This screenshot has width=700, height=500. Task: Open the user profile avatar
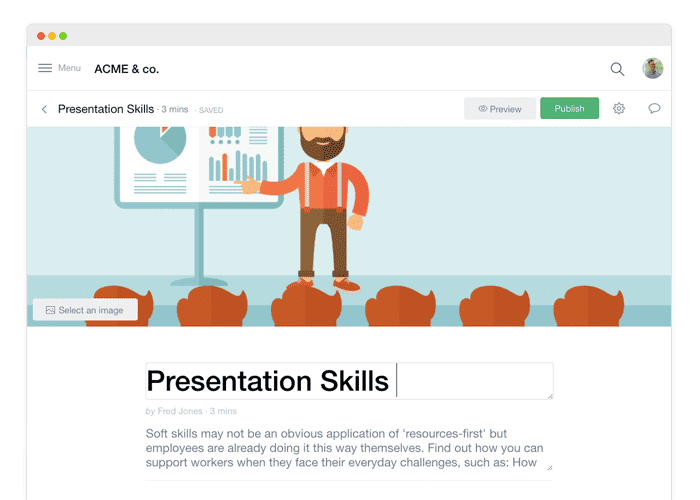(x=653, y=68)
